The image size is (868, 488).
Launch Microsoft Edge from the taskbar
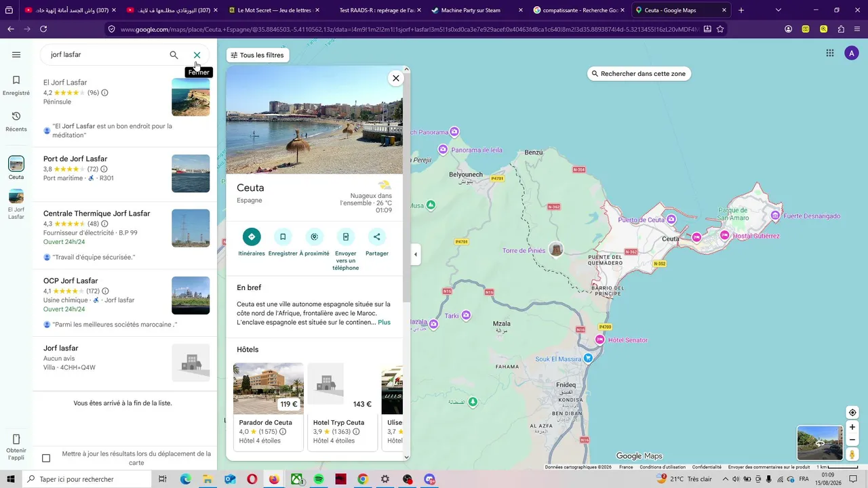click(185, 479)
